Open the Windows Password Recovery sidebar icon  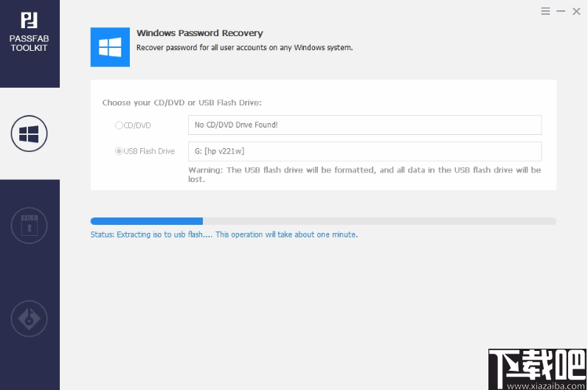click(x=30, y=133)
